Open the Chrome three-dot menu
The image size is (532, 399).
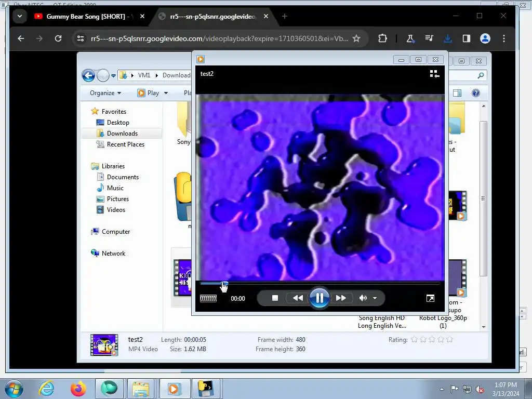(504, 38)
